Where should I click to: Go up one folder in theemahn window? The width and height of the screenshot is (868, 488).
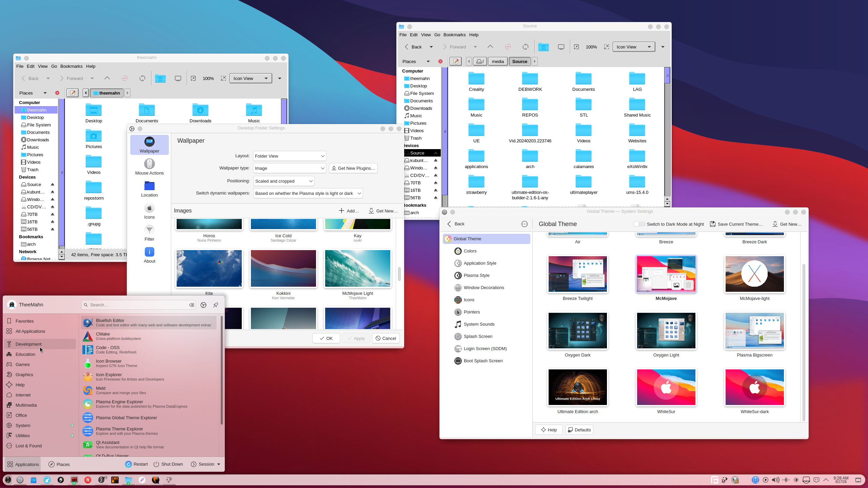coord(107,78)
